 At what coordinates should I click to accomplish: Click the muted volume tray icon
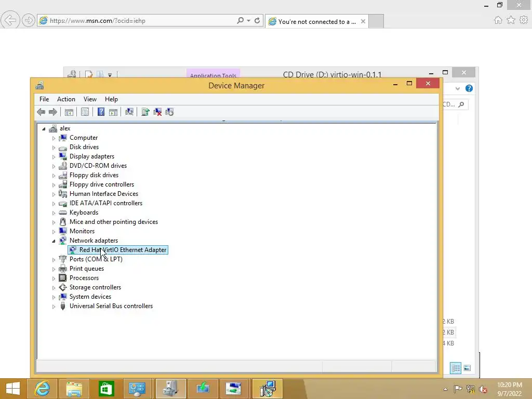coord(483,389)
